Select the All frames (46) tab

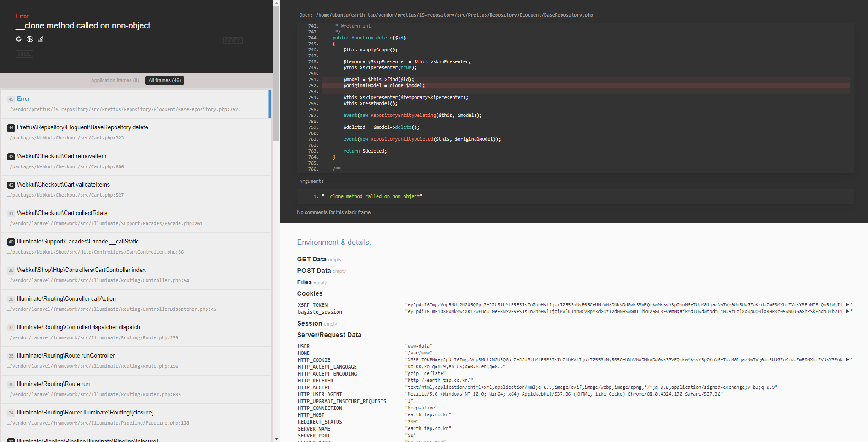coord(165,80)
